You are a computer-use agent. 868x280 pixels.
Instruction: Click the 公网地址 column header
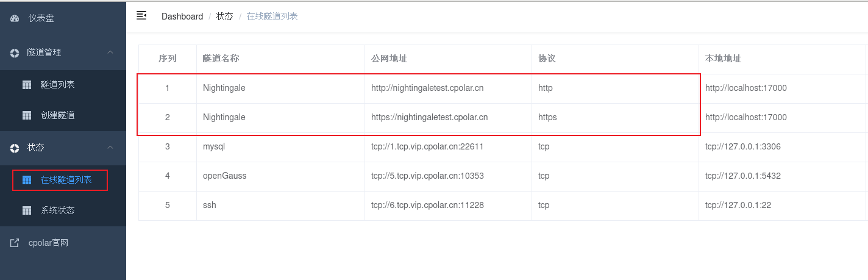pos(389,59)
